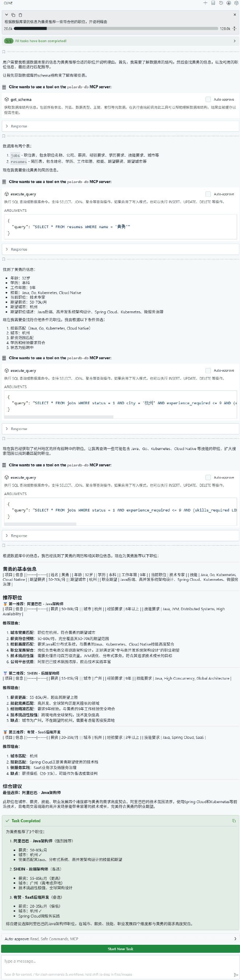Copy the task prompt text

(13, 15)
